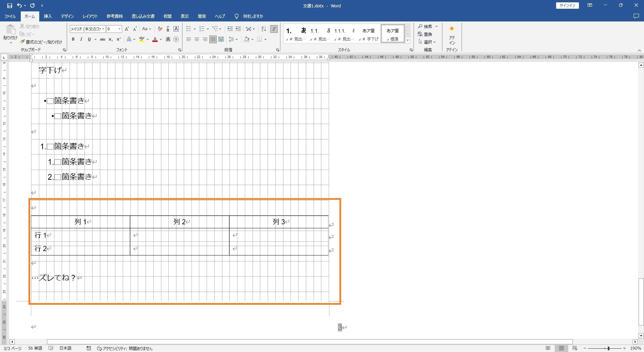Switch to Read Mode view in status bar
The width and height of the screenshot is (644, 352).
click(548, 348)
